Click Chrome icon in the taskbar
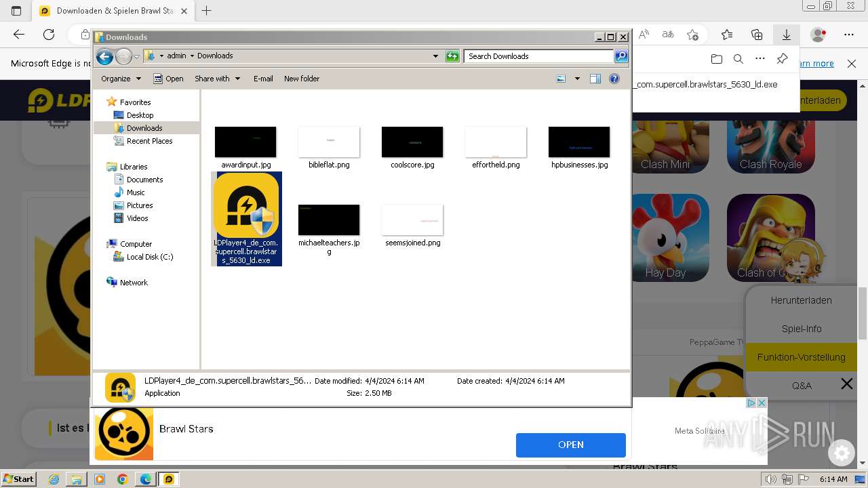This screenshot has height=488, width=868. [x=122, y=479]
